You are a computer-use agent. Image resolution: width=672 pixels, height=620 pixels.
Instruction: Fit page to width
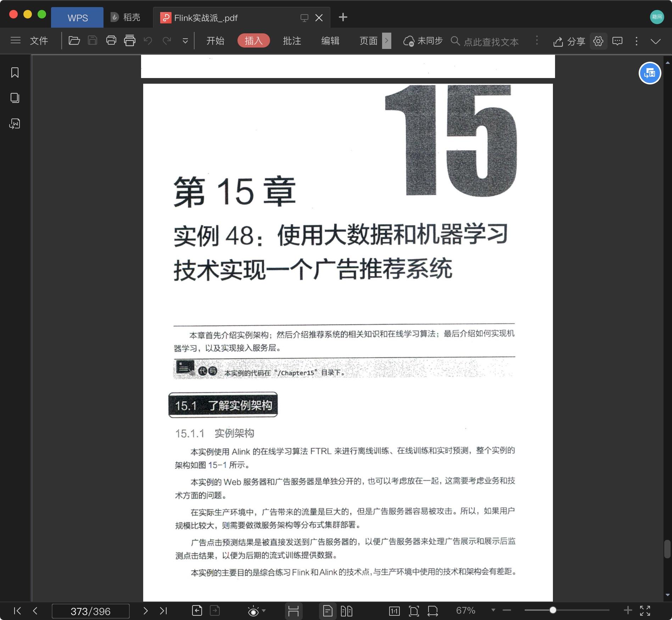click(433, 611)
